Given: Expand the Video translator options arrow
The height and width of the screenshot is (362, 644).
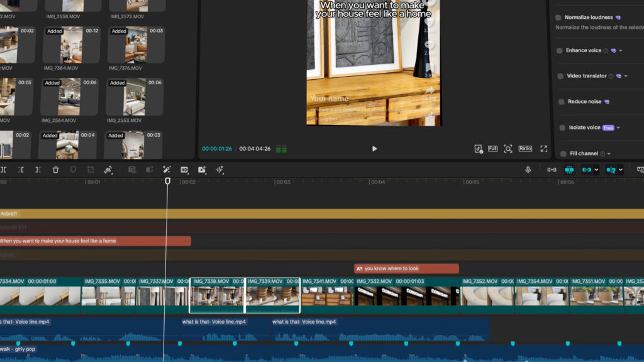Looking at the screenshot, I should pos(626,76).
